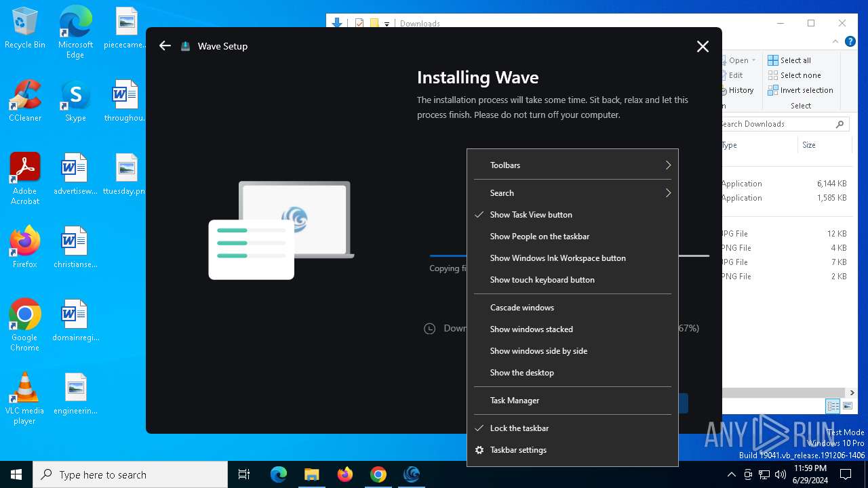Select the christianse Word document
The image size is (868, 488).
[75, 248]
